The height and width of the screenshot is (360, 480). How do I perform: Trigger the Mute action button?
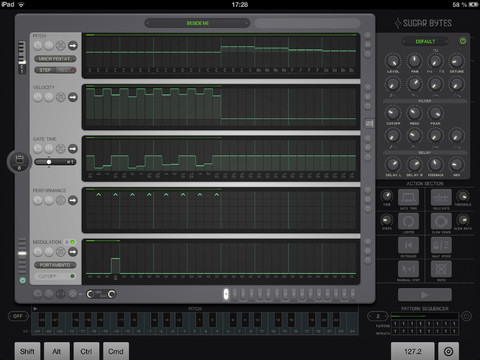pos(441,269)
